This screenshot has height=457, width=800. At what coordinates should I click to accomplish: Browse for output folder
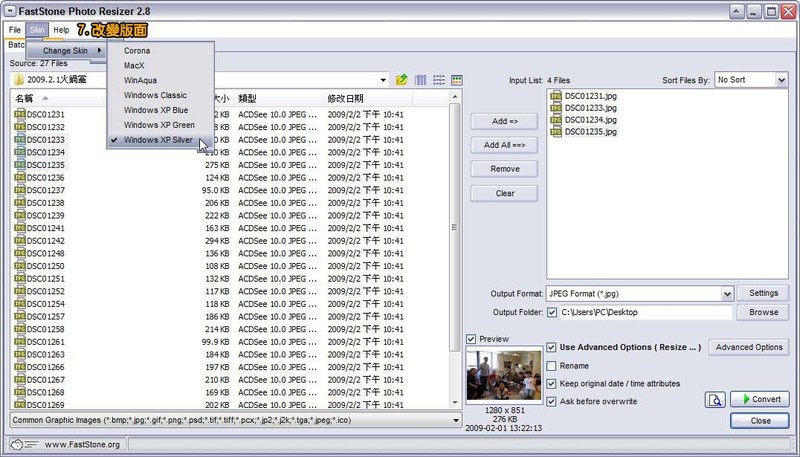click(763, 312)
